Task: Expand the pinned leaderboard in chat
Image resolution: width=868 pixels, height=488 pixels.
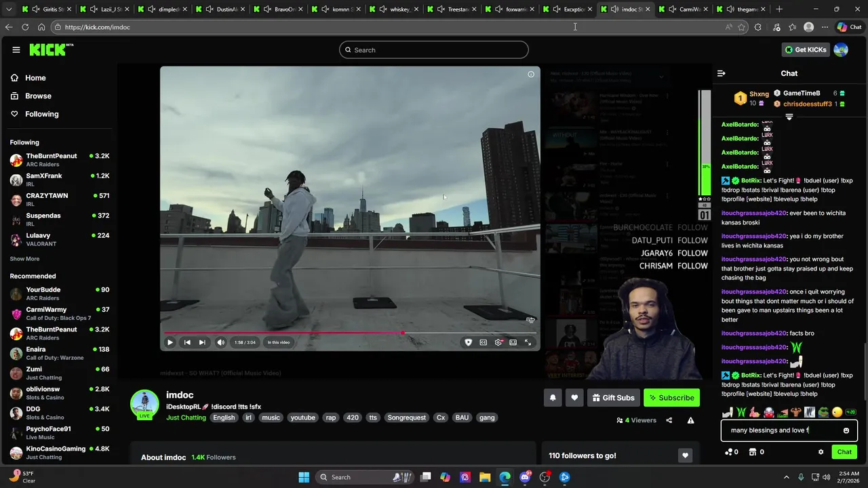Action: pos(789,117)
